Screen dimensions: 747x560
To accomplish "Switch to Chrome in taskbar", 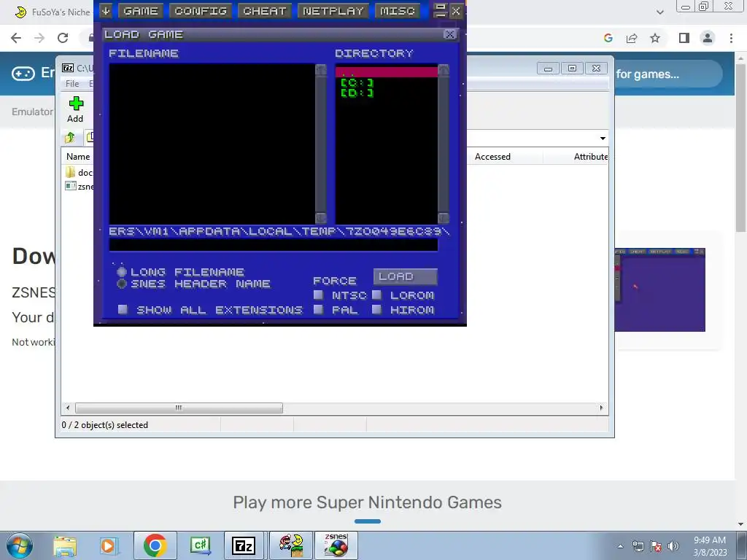I will (155, 545).
